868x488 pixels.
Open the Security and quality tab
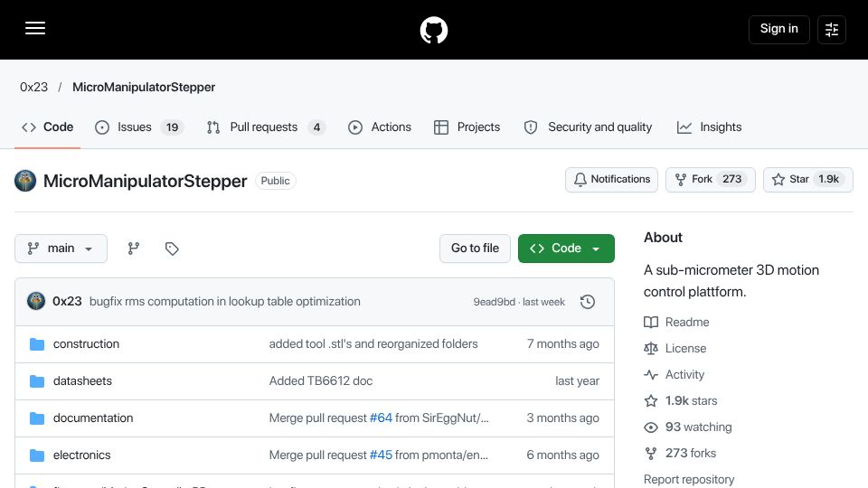[588, 127]
